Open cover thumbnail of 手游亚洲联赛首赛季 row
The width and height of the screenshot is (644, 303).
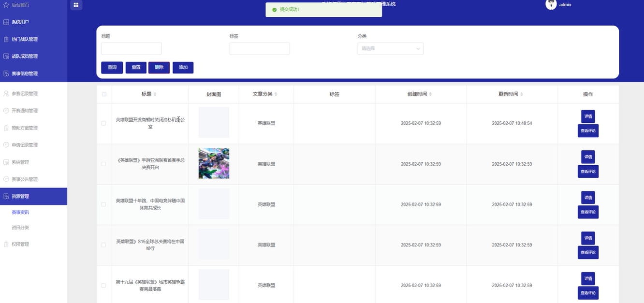[214, 163]
